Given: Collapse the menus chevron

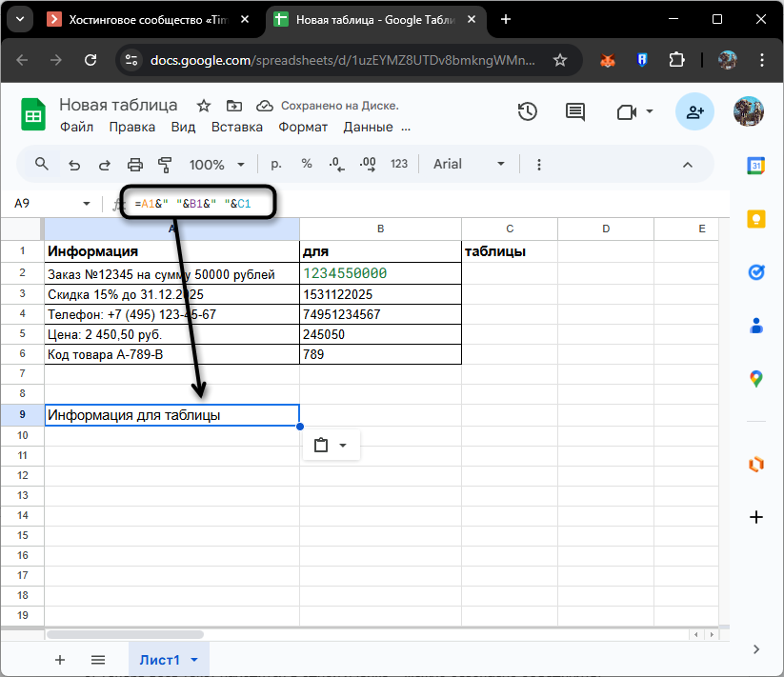Looking at the screenshot, I should (x=688, y=165).
